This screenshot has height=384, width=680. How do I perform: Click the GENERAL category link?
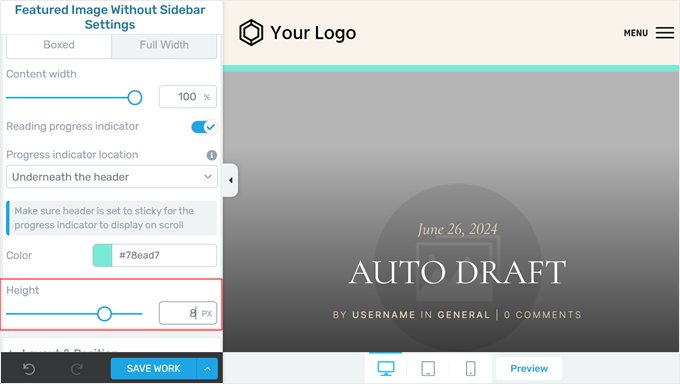point(464,315)
